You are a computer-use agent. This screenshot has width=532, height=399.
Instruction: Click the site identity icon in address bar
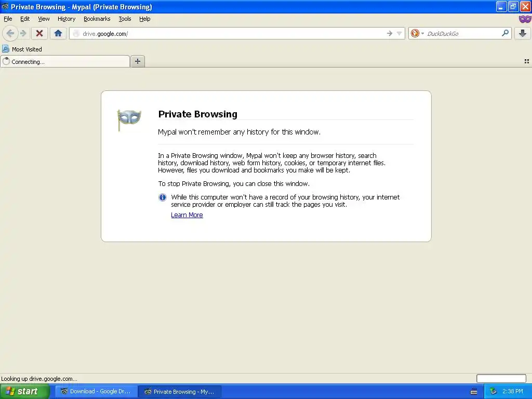tap(76, 33)
